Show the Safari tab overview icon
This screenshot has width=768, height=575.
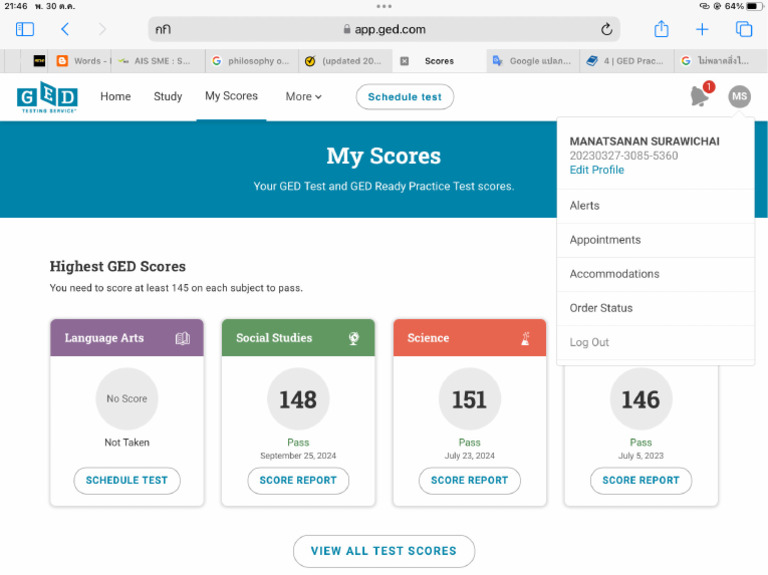743,30
